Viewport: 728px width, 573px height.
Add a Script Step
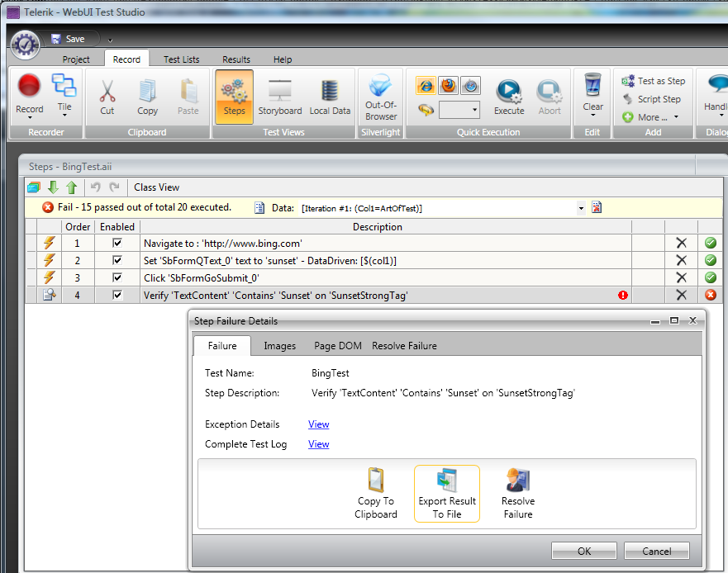pyautogui.click(x=652, y=99)
